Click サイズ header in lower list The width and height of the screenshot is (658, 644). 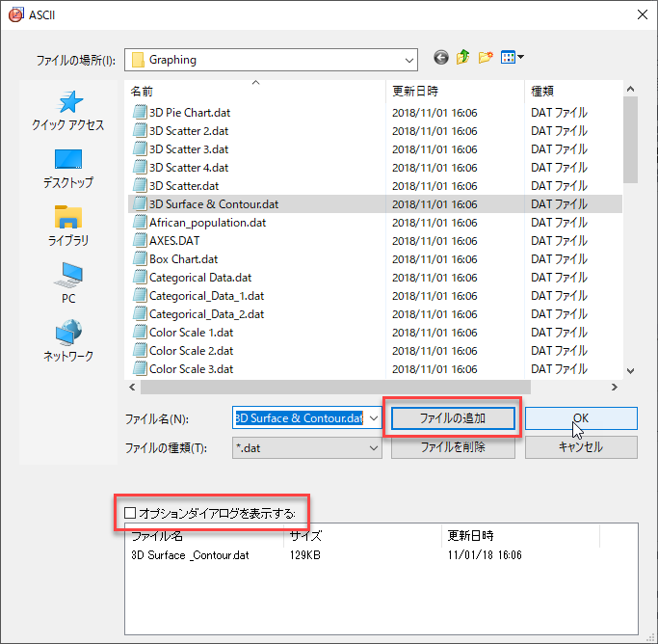coord(362,536)
